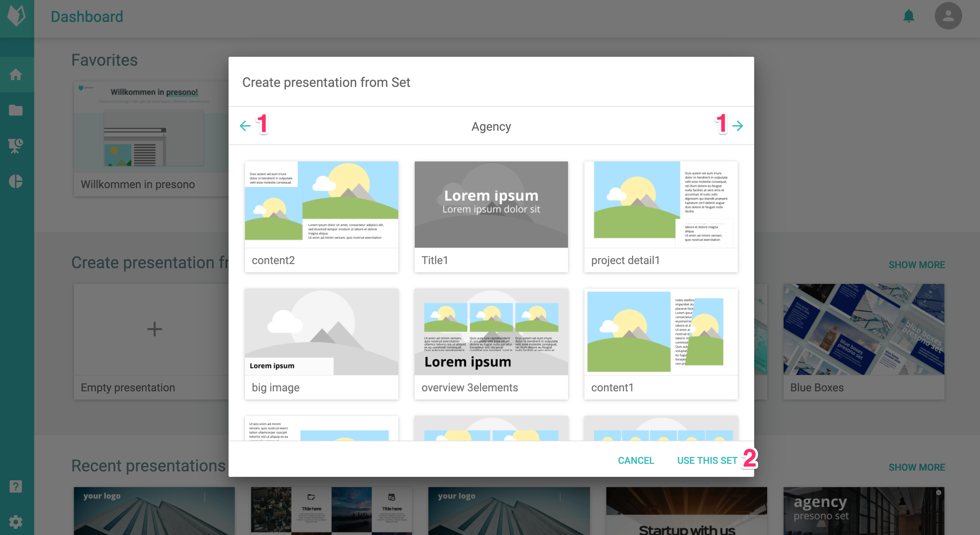Select the big image slide thumbnail
The height and width of the screenshot is (535, 980).
coord(321,344)
